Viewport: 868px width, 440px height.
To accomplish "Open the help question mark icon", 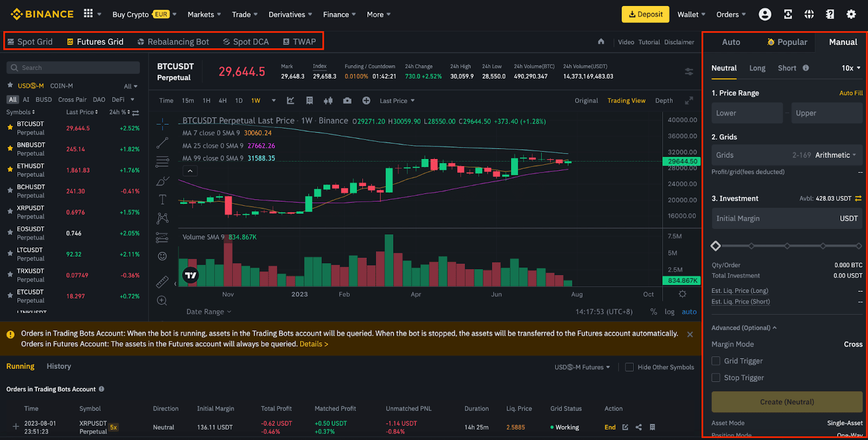I will click(830, 15).
